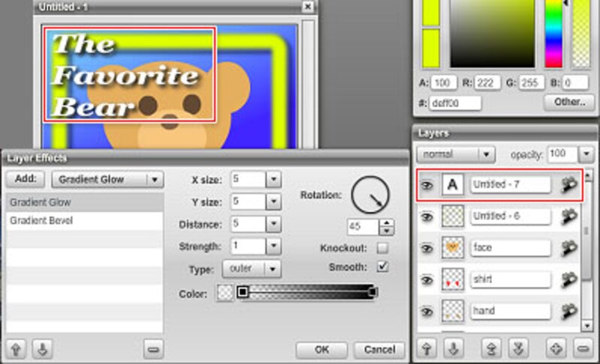
Task: Click the effects icon on face layer
Action: [569, 248]
